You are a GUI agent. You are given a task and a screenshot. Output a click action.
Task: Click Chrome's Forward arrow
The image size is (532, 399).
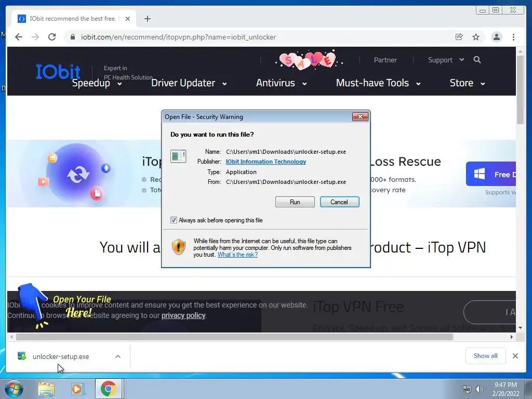click(35, 37)
